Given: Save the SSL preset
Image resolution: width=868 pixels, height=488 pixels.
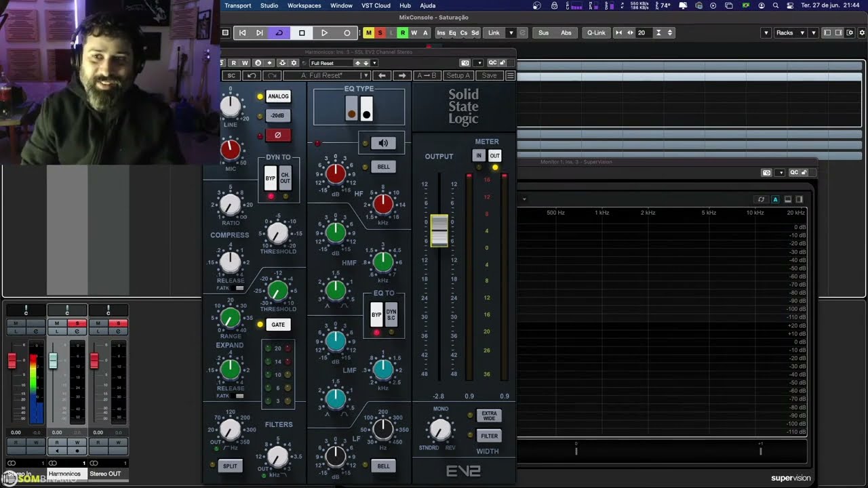Looking at the screenshot, I should click(490, 75).
